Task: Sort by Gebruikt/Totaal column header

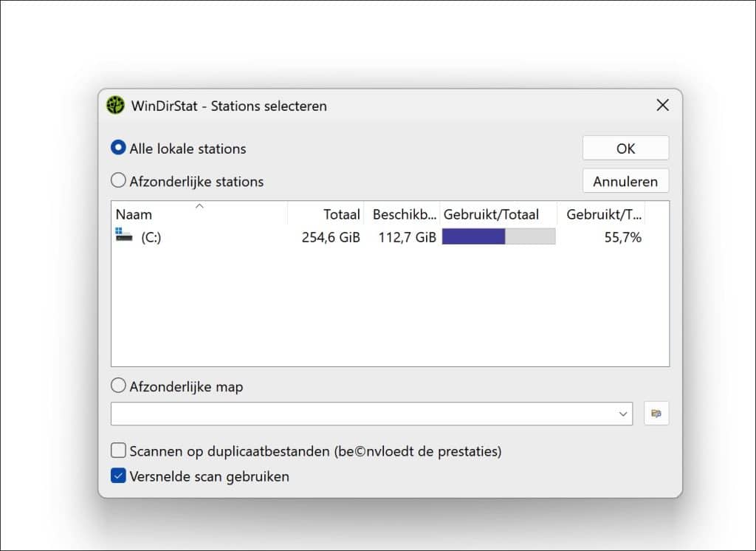Action: (x=498, y=213)
